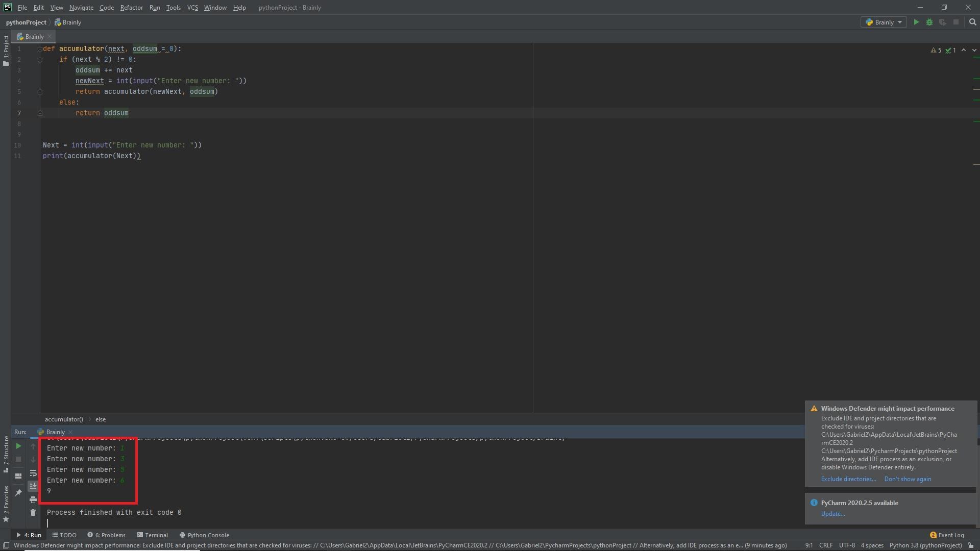
Task: Pin the run tab with pin icon
Action: click(x=18, y=492)
